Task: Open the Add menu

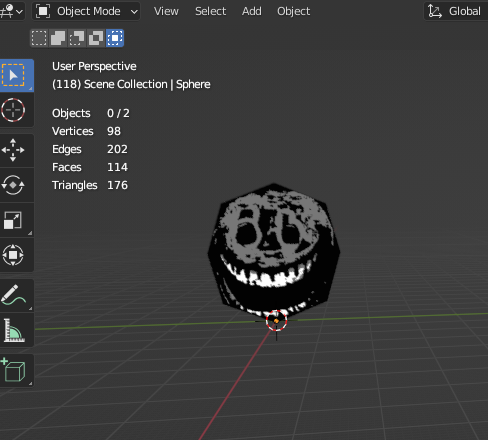Action: [252, 11]
